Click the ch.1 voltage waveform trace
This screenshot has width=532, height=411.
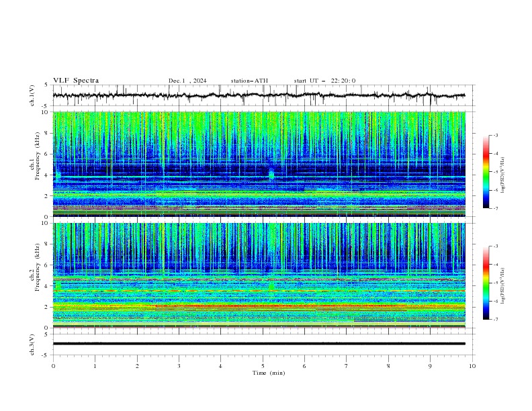[259, 95]
